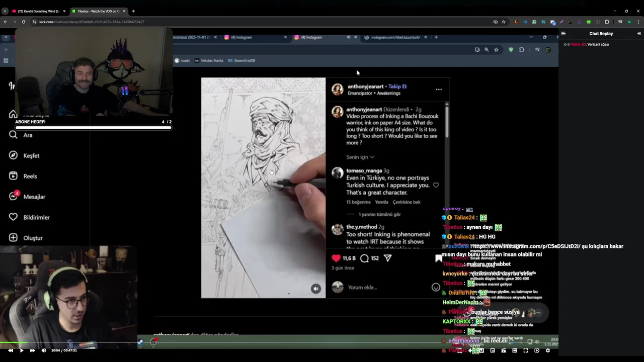
Task: Reload the Kick page
Action: 24,22
